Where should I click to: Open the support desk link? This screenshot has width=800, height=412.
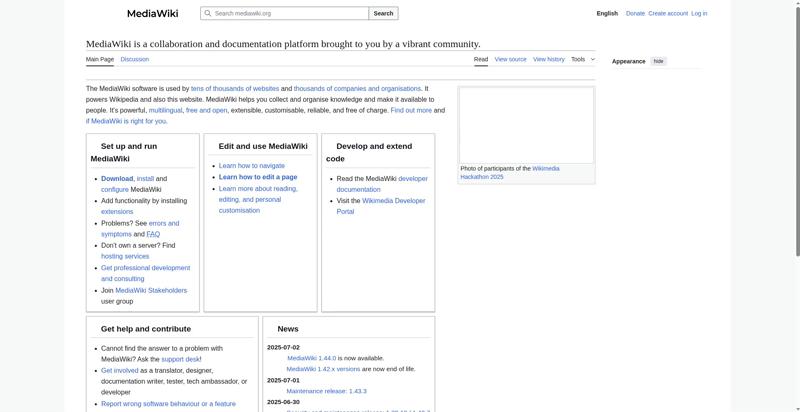181,359
